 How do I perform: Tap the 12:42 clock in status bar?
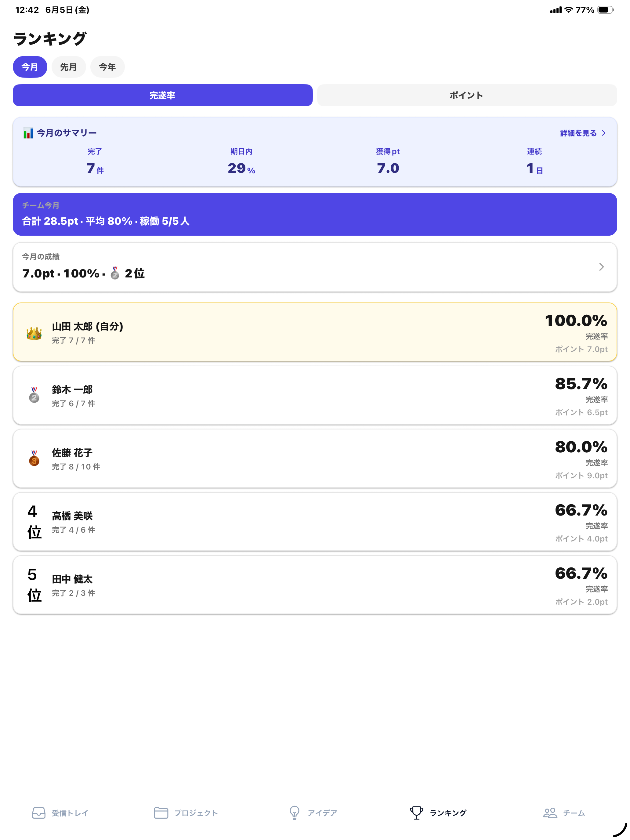27,10
